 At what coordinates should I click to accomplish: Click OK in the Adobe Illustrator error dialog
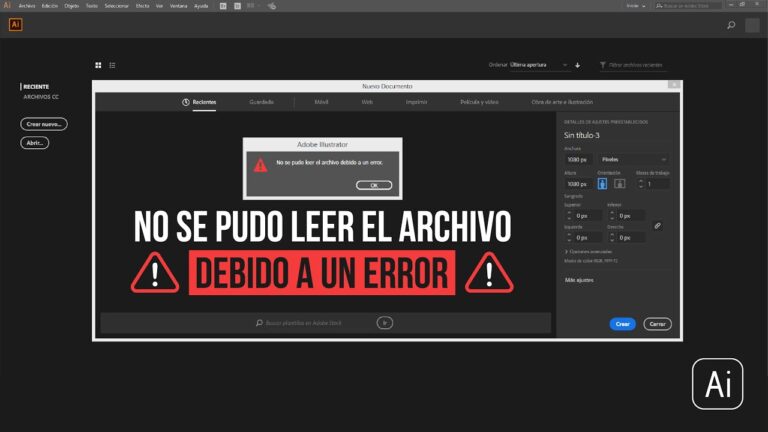tap(374, 185)
